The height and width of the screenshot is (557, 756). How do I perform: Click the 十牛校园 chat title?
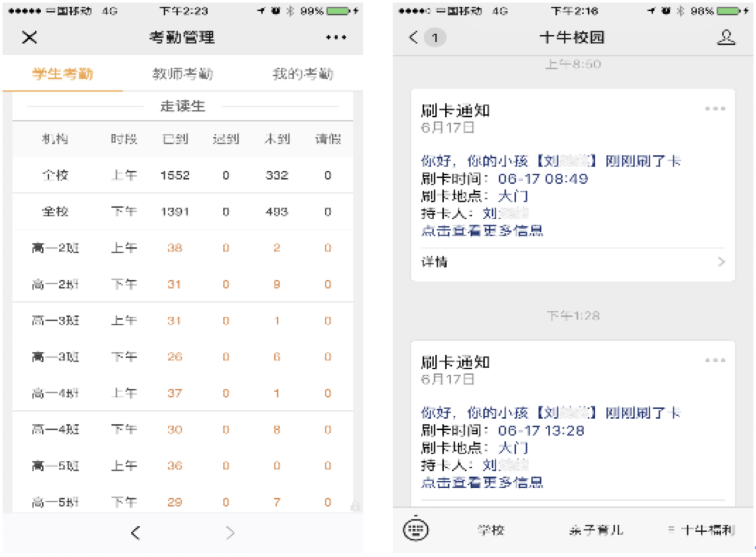tap(572, 37)
